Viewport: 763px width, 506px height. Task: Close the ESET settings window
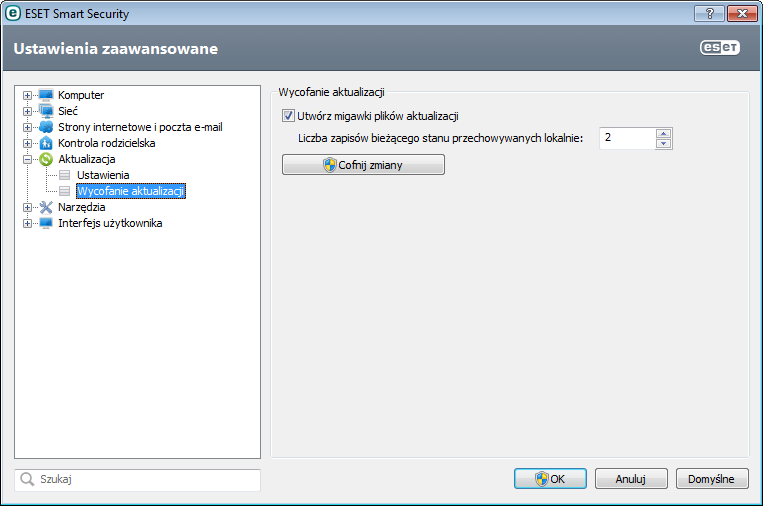(x=742, y=14)
